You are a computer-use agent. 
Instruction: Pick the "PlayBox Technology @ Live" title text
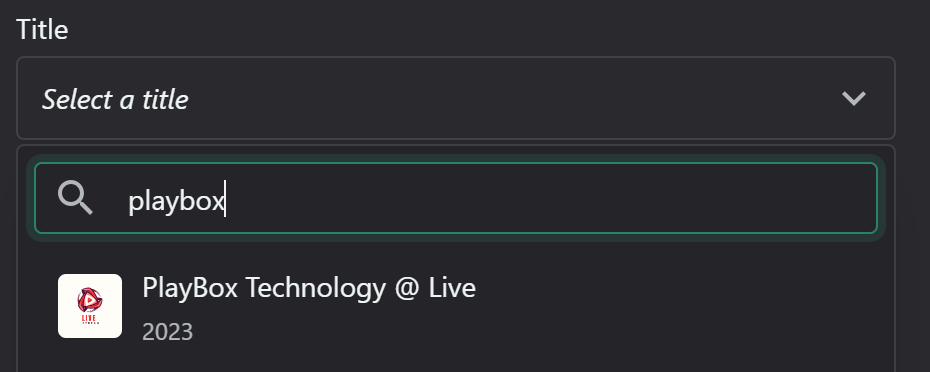(x=309, y=288)
